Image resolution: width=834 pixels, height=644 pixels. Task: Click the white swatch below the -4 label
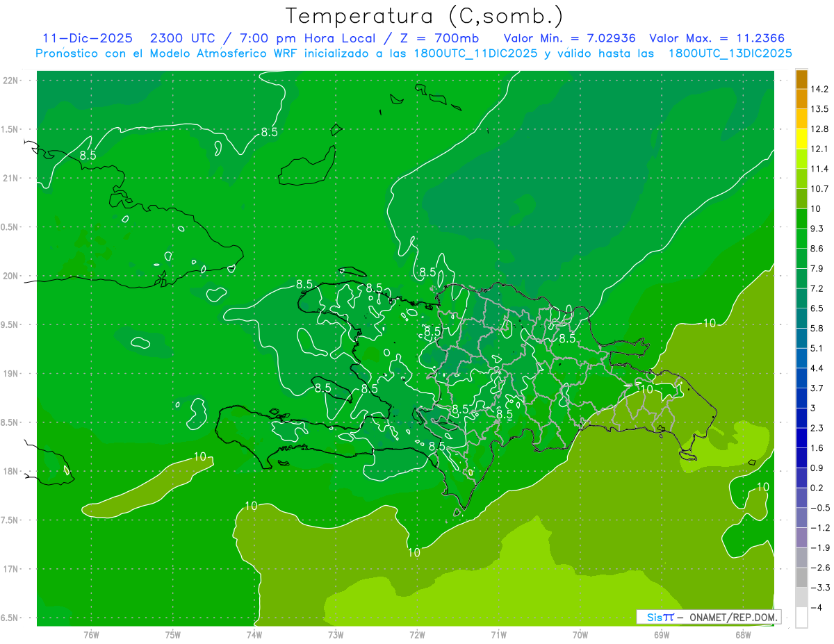[801, 618]
